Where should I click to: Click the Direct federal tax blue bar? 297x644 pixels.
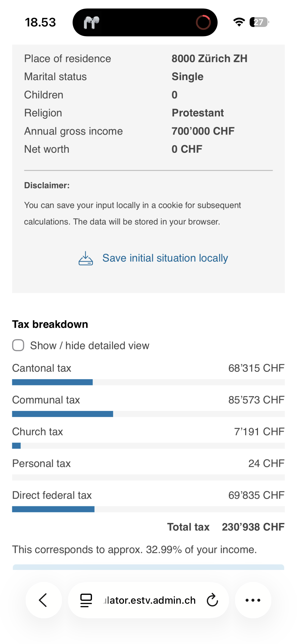tap(53, 509)
